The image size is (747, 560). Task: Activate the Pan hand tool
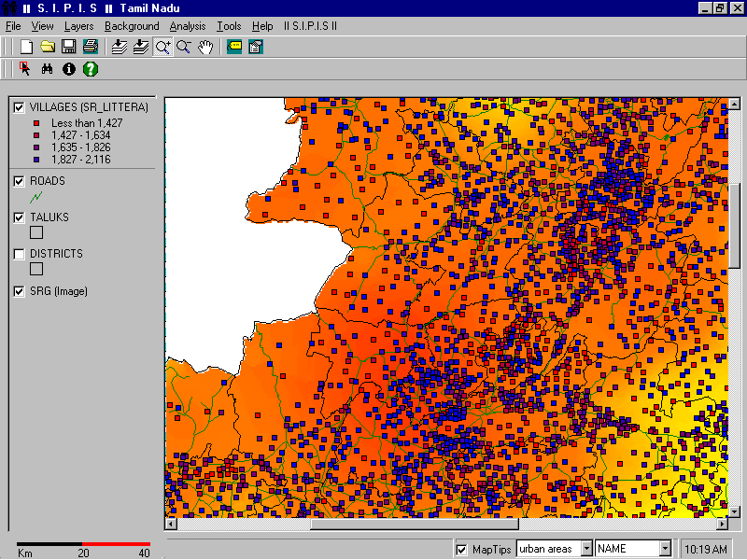pyautogui.click(x=205, y=47)
